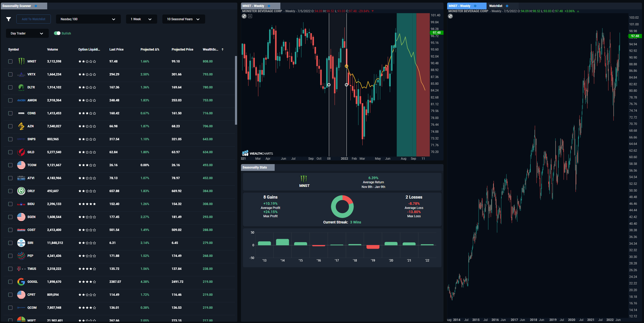644x323 pixels.
Task: Check the VRTX row checkbox
Action: (x=10, y=74)
